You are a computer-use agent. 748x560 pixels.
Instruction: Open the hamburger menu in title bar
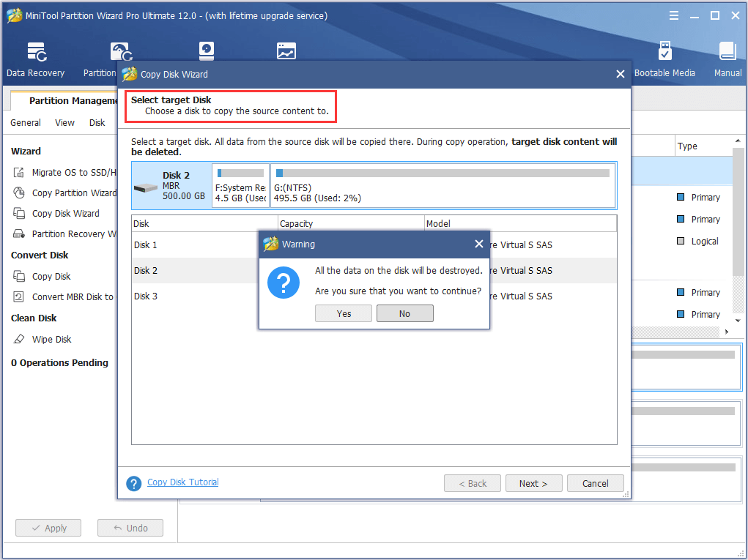click(674, 15)
